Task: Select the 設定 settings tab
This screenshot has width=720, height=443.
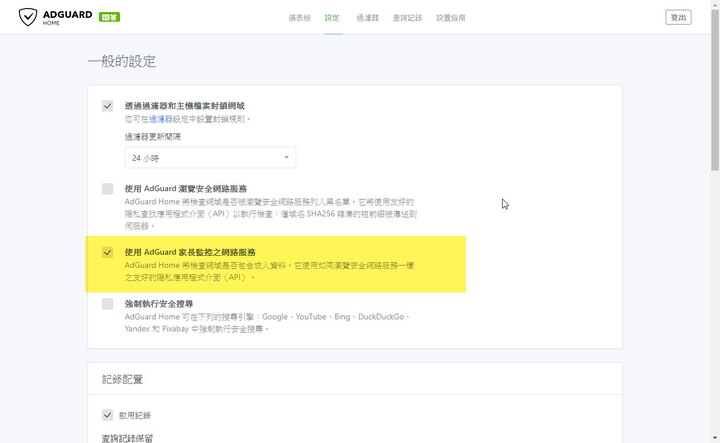Action: pos(332,17)
